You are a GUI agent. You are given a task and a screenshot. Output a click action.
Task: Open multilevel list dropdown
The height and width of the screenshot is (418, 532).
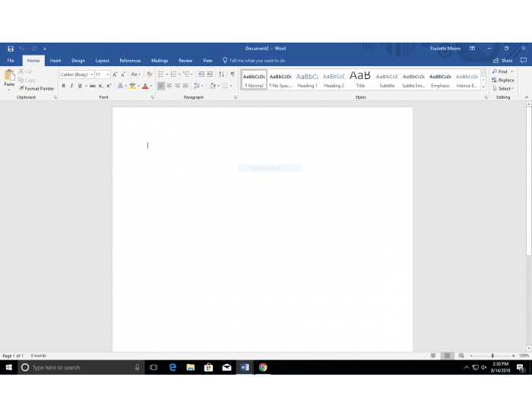click(x=192, y=74)
